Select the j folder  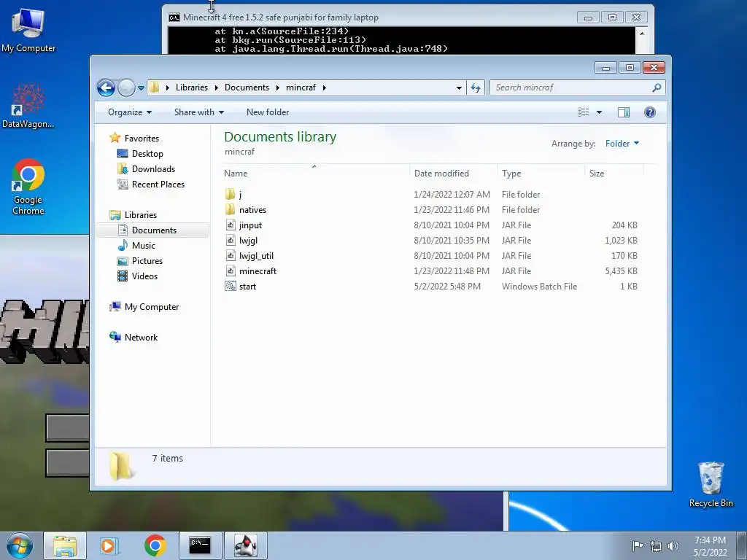[431, 194]
